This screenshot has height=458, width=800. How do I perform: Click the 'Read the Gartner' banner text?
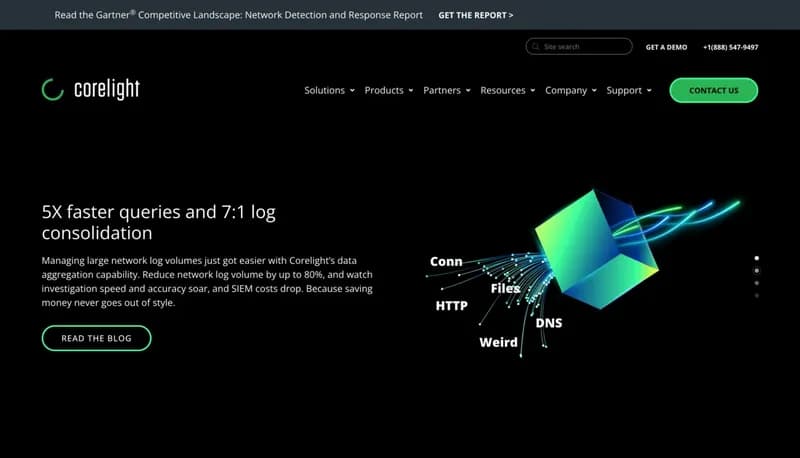tap(238, 15)
